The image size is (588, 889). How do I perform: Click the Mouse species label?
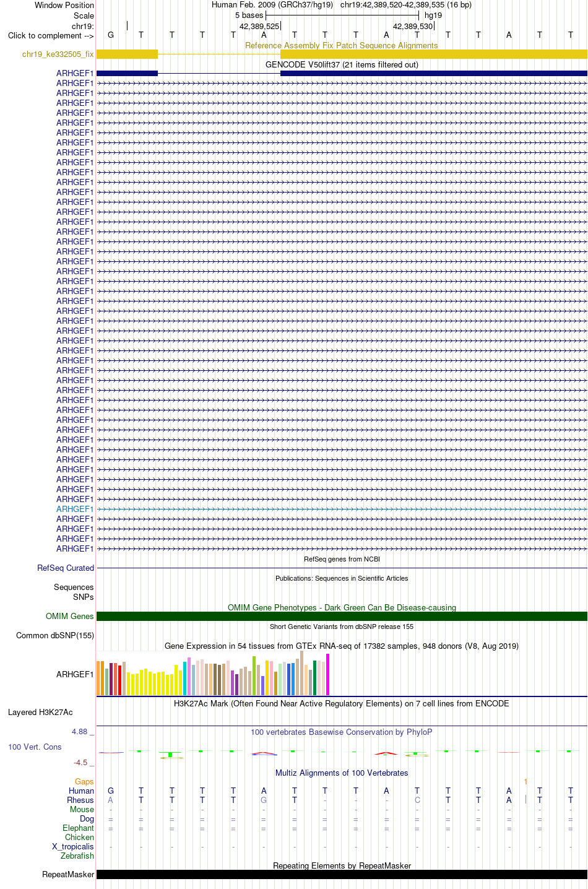point(82,810)
